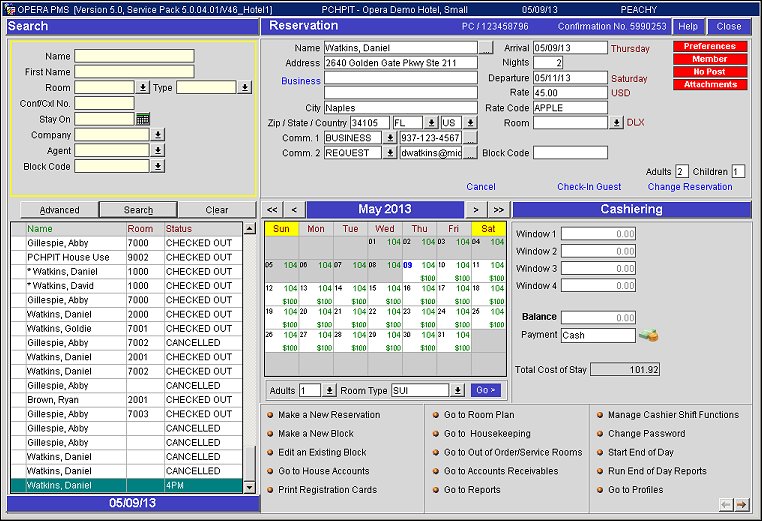The height and width of the screenshot is (521, 762).
Task: Expand the Company dropdown in Search
Action: point(156,135)
